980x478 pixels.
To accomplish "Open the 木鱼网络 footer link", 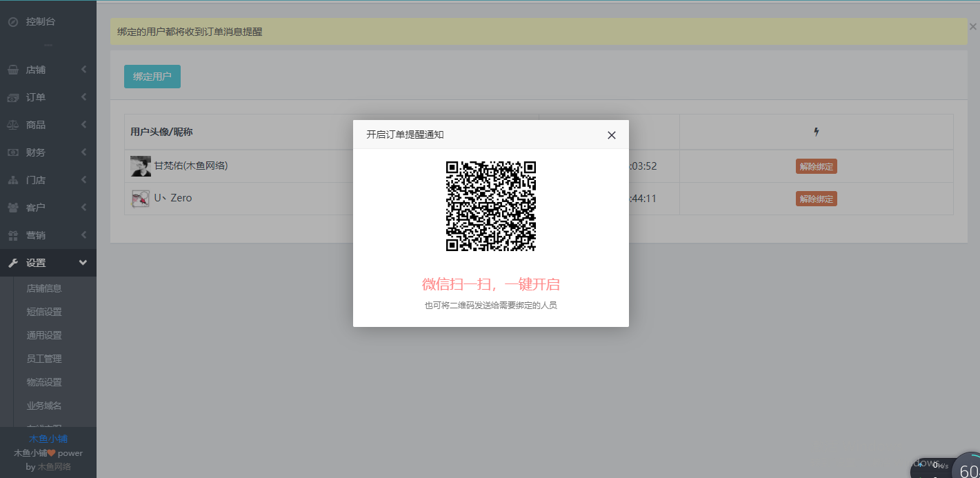I will click(x=54, y=467).
